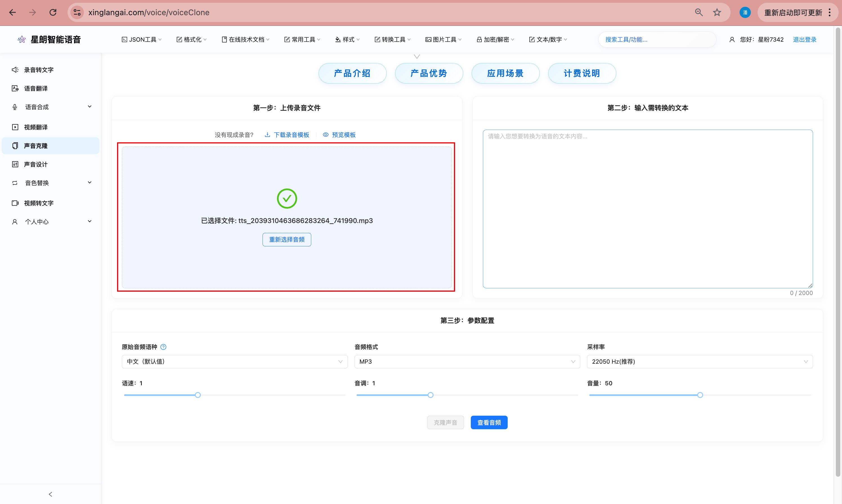Click the page vertical scrollbar

(837, 251)
